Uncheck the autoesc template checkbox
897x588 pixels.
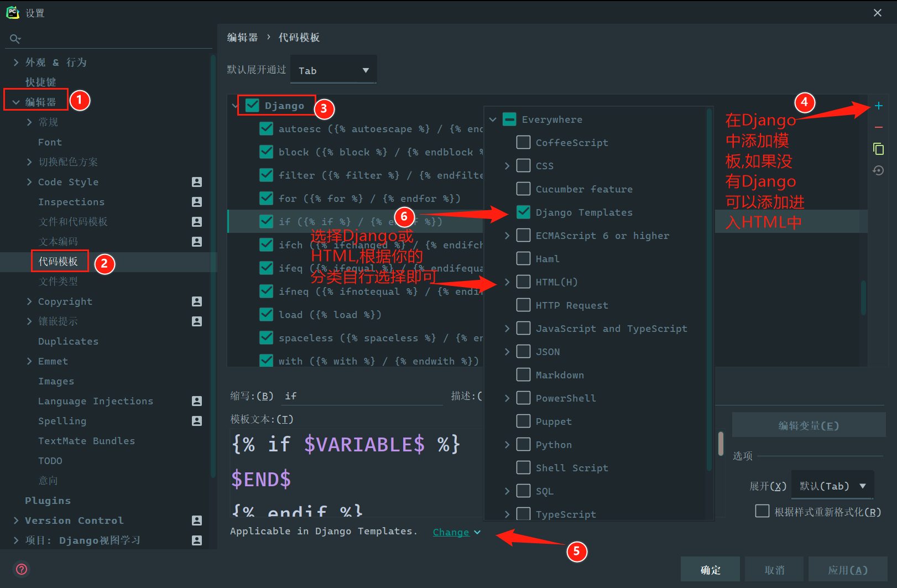[x=266, y=129]
